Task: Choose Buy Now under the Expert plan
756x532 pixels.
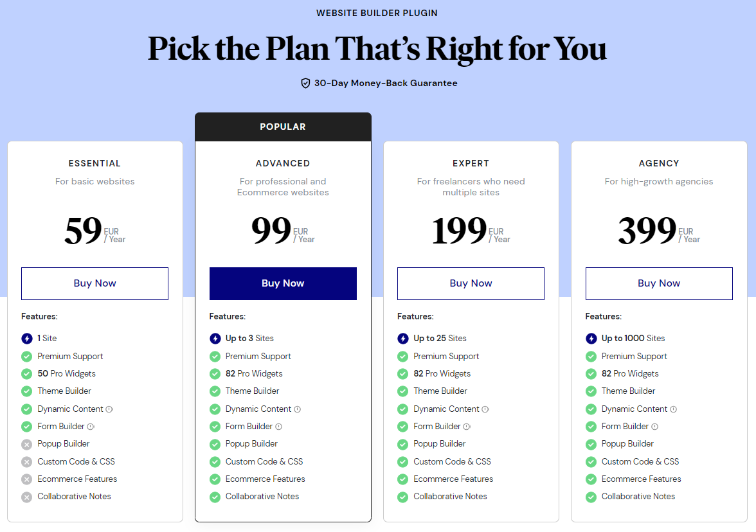Action: 471,283
